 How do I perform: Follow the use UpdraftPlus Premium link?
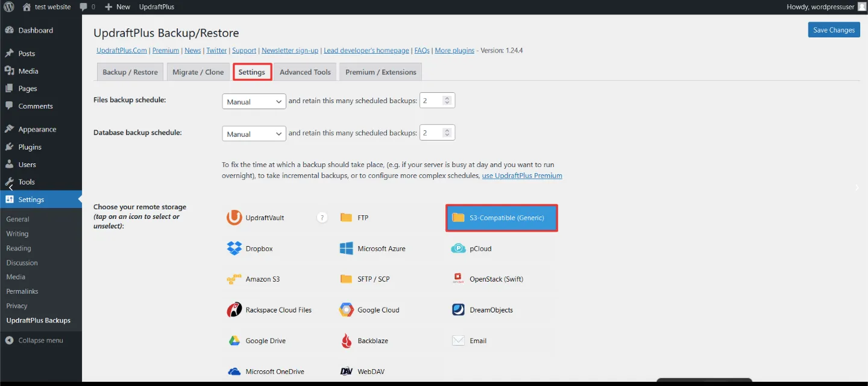(522, 176)
